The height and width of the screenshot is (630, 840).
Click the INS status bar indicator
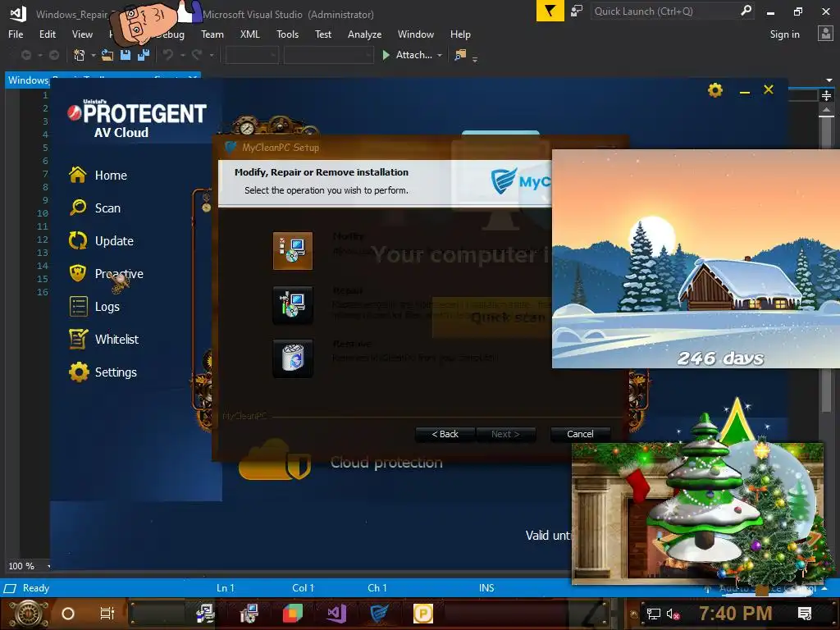(x=486, y=588)
